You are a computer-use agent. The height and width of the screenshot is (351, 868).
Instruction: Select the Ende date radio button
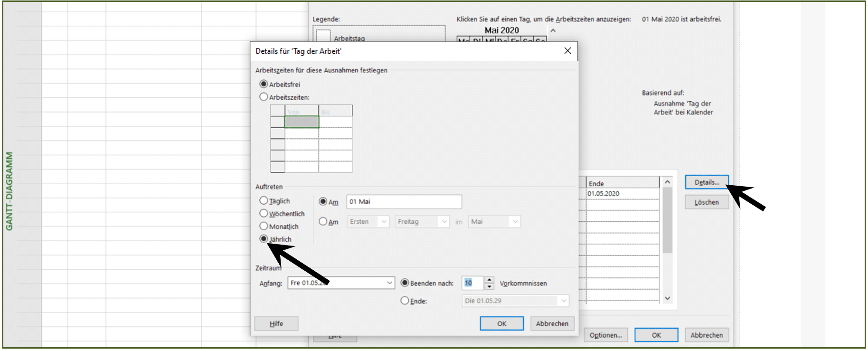coord(405,301)
